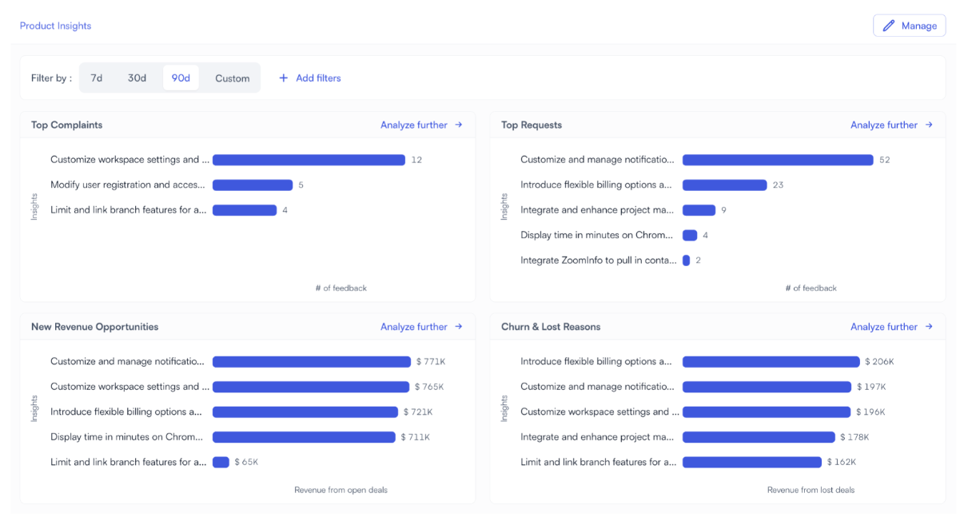Click the churn bar showing $196K
Image resolution: width=980 pixels, height=521 pixels.
[767, 412]
